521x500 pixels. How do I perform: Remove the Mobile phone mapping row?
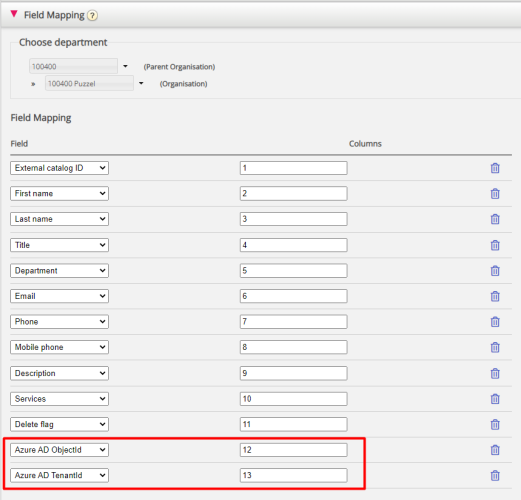tap(495, 347)
